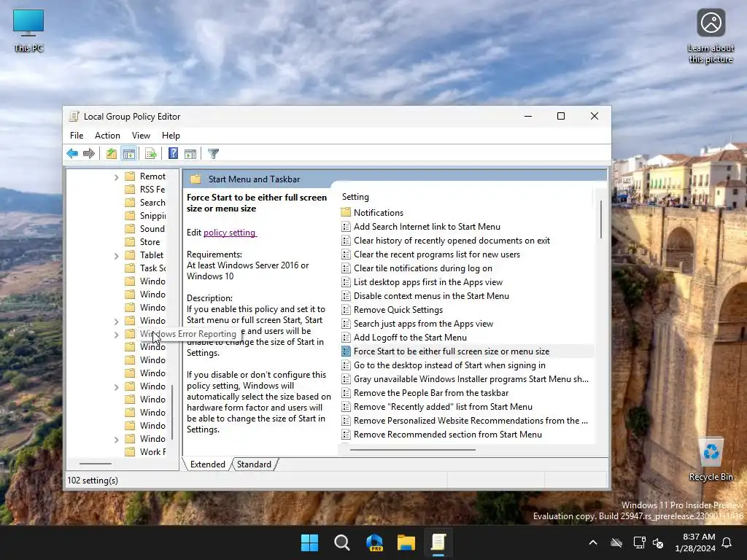This screenshot has height=560, width=747.
Task: Click the folder icon next to Snippi
Action: [130, 216]
